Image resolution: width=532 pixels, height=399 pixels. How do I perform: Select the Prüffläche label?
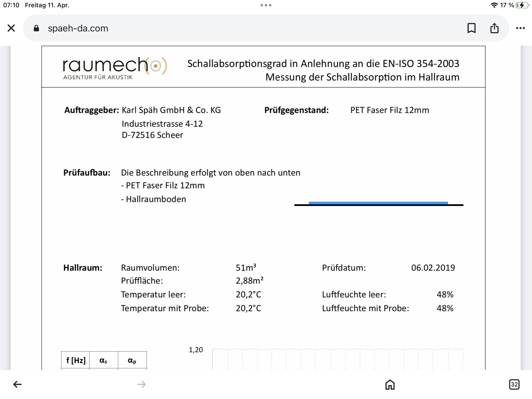coord(142,281)
